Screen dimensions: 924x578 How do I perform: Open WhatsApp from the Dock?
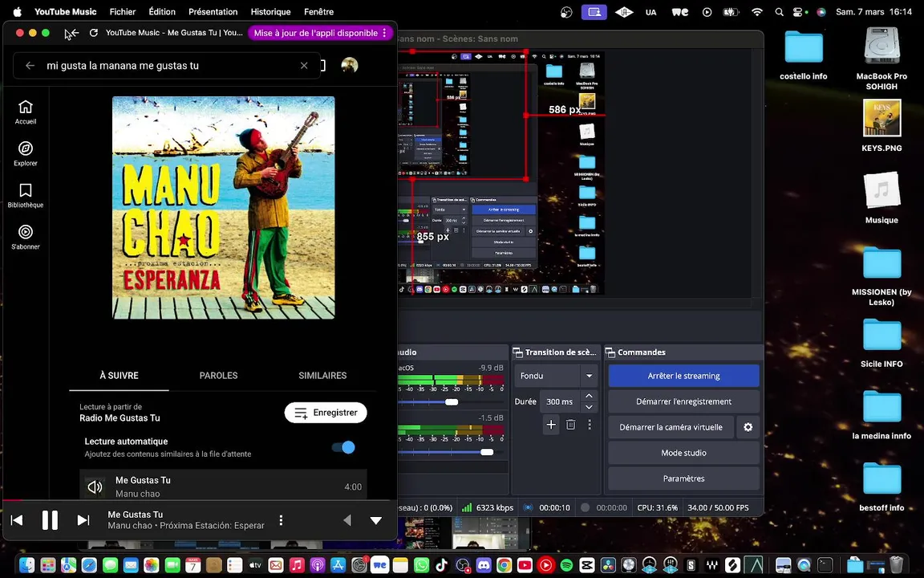pos(421,565)
